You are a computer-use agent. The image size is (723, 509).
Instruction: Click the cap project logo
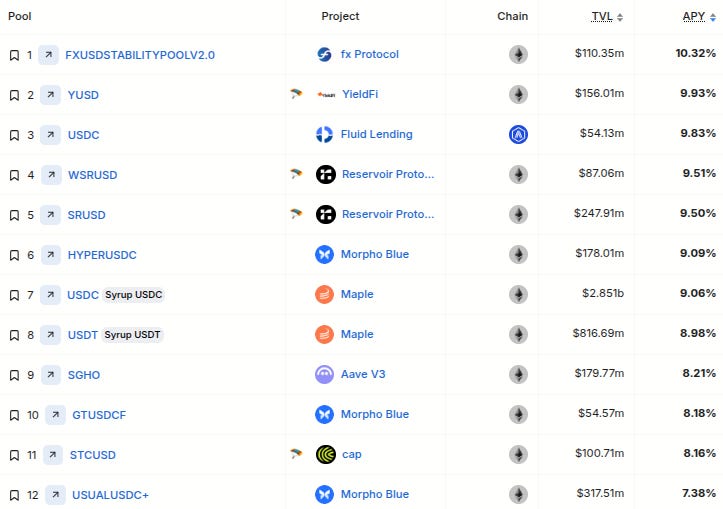tap(326, 455)
